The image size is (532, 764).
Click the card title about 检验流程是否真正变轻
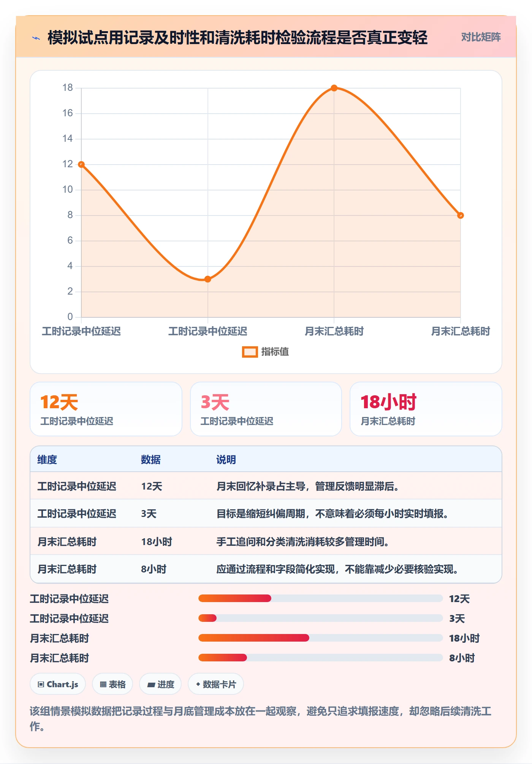[237, 38]
